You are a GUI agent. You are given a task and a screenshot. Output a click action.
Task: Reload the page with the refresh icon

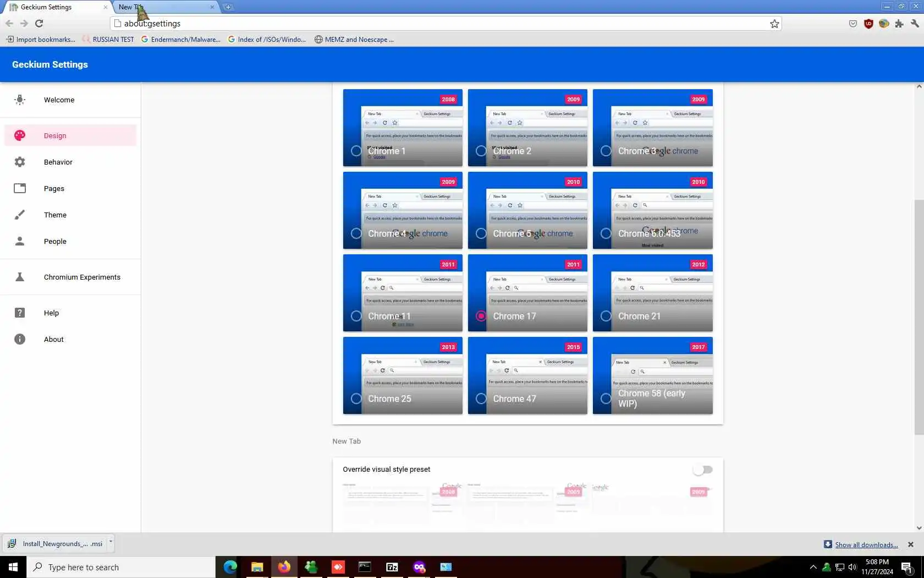pyautogui.click(x=39, y=23)
